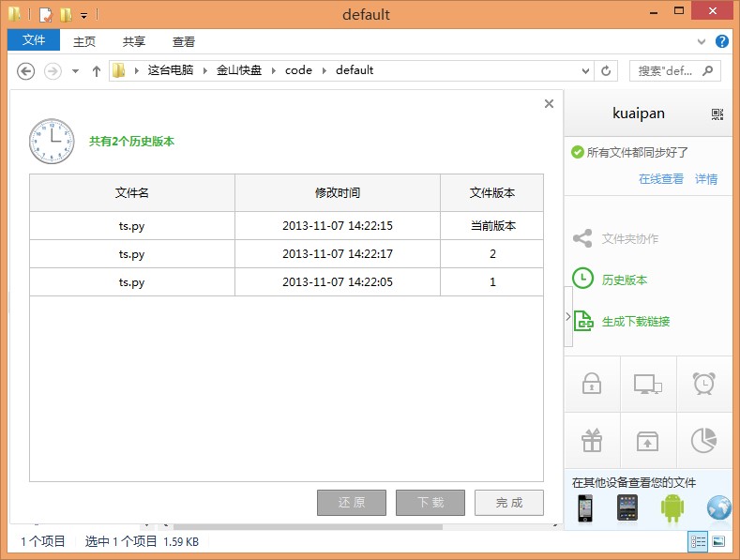The height and width of the screenshot is (560, 740).
Task: Click the gift box icon
Action: 592,440
